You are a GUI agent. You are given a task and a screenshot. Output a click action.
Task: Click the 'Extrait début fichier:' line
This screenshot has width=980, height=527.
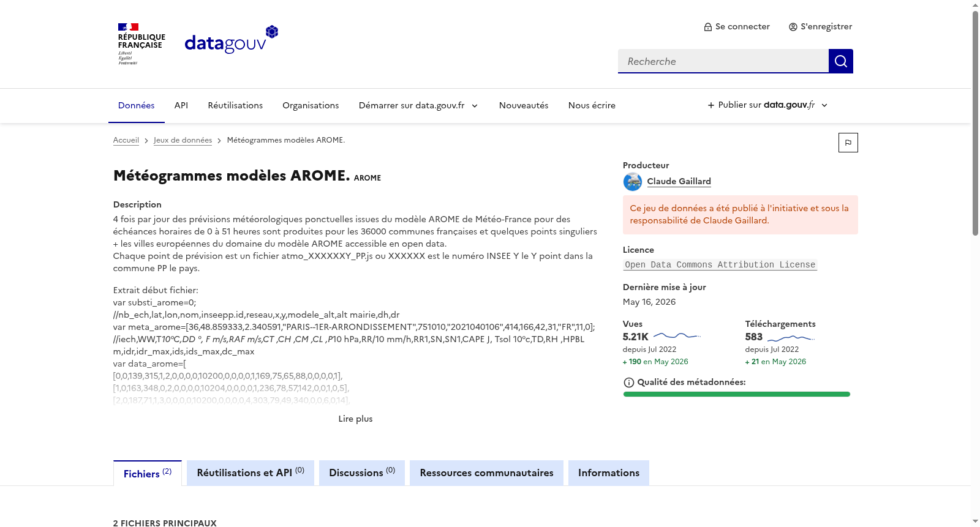click(156, 290)
